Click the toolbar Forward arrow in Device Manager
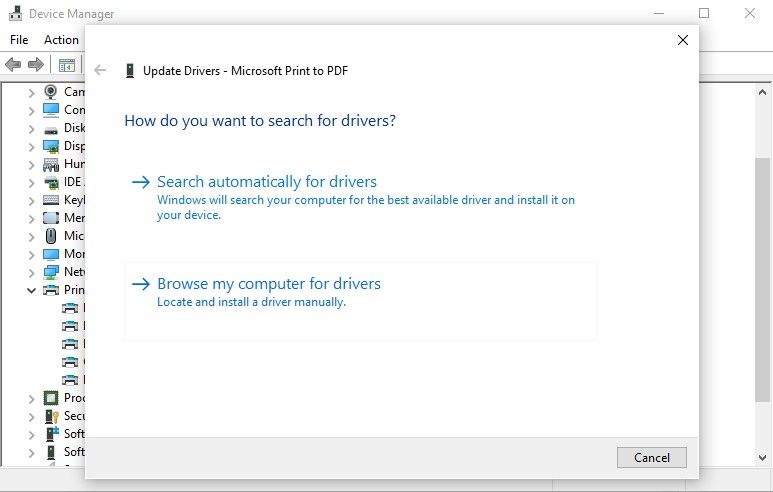 point(35,65)
